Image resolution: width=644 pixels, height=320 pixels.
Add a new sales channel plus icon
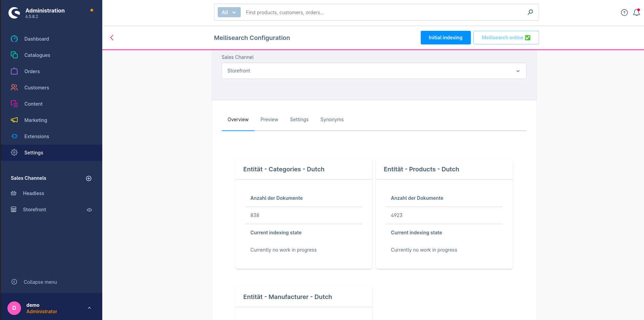click(89, 178)
